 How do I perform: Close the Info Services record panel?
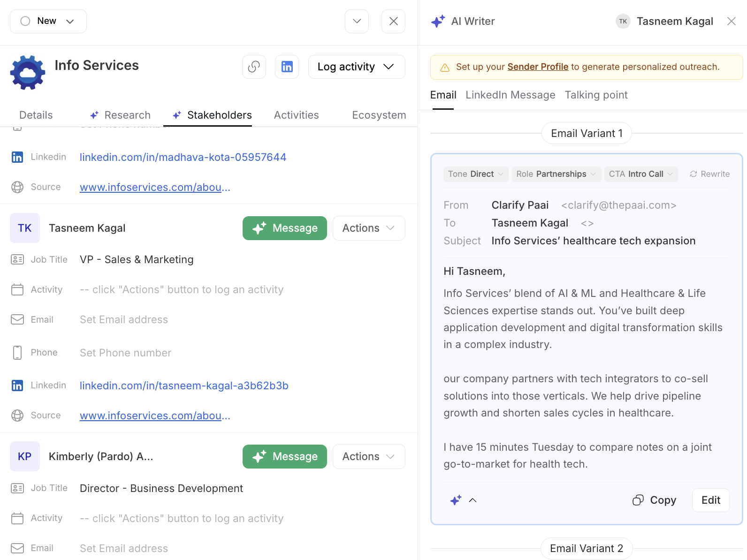(x=393, y=21)
